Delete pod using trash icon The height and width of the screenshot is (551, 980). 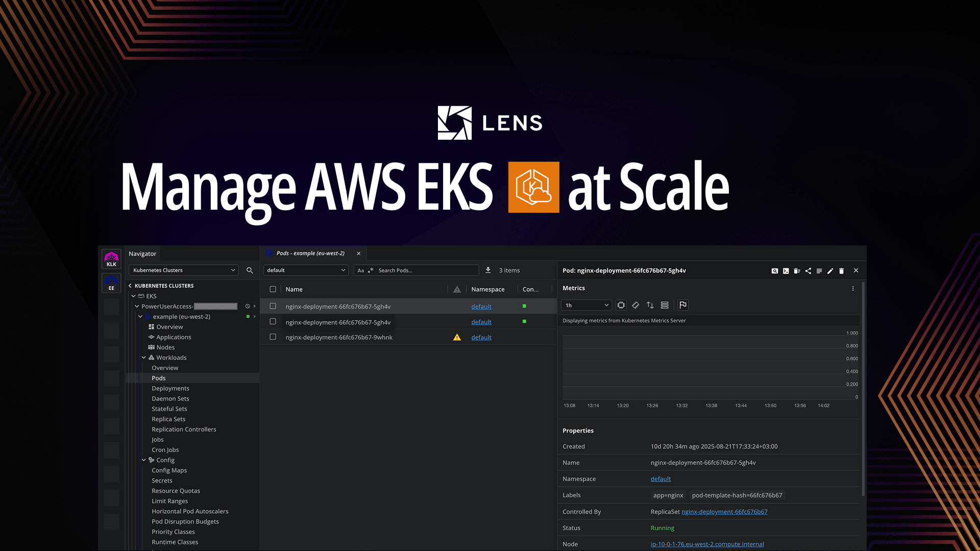coord(842,271)
